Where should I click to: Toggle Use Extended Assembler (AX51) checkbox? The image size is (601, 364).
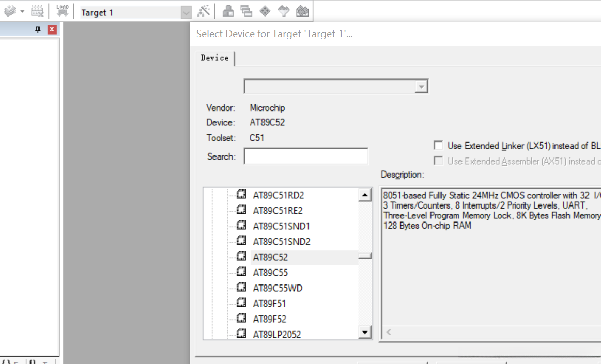438,161
